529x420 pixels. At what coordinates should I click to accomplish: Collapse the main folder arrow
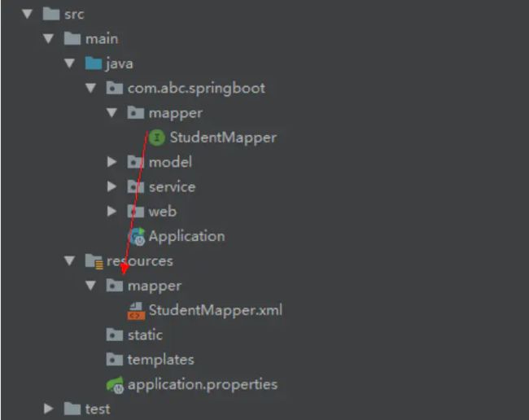coord(48,39)
